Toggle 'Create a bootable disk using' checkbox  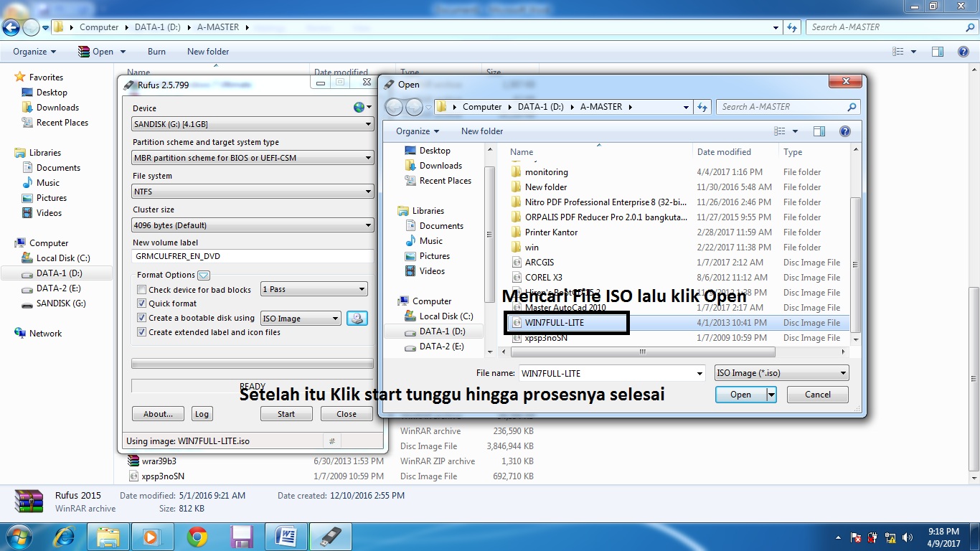tap(142, 318)
